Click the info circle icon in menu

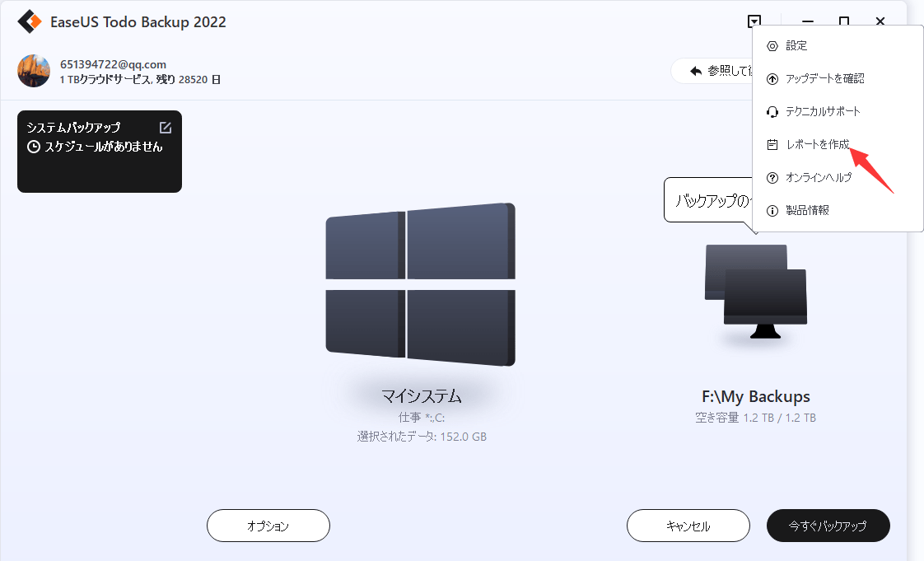(x=772, y=211)
